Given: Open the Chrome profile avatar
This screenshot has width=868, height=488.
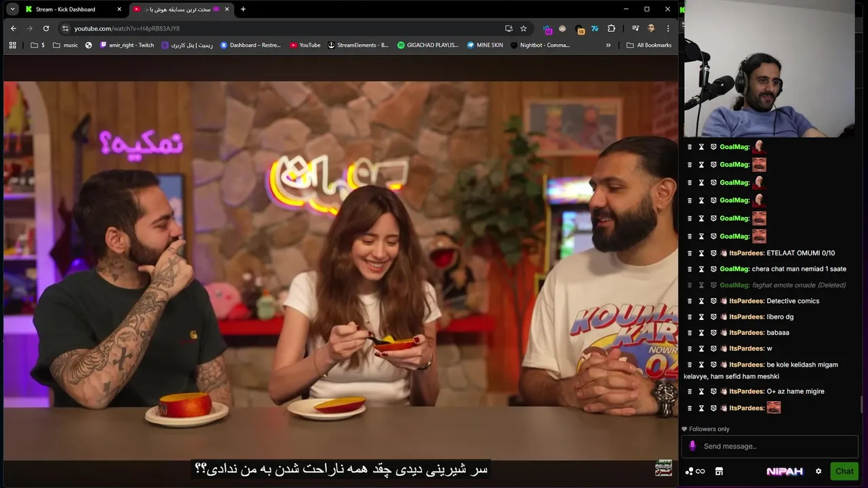Looking at the screenshot, I should 651,28.
